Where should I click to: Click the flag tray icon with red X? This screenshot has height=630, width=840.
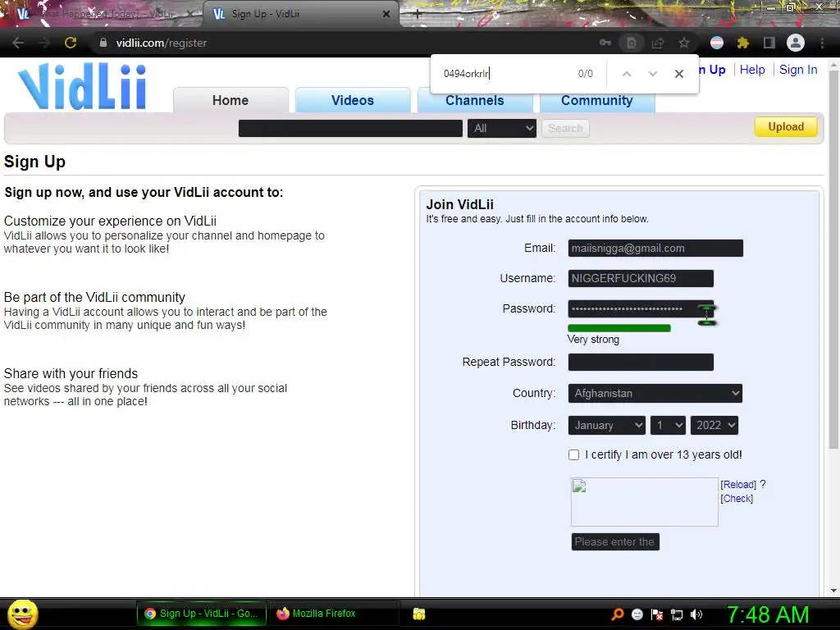[x=657, y=614]
